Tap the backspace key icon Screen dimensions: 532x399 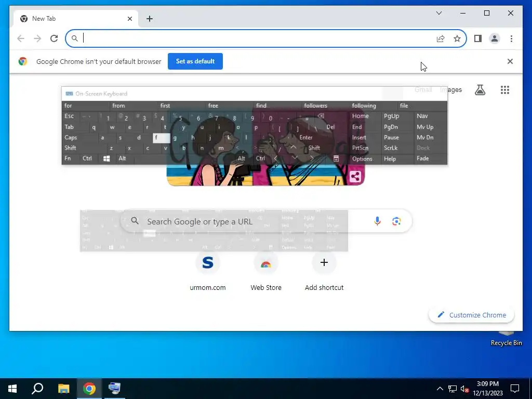[x=321, y=116]
